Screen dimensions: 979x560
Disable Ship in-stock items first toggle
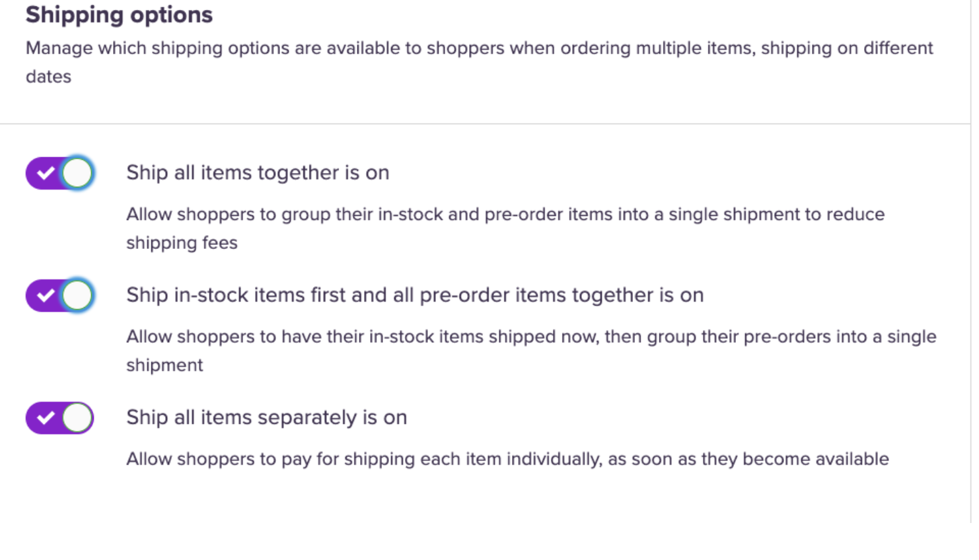tap(60, 295)
